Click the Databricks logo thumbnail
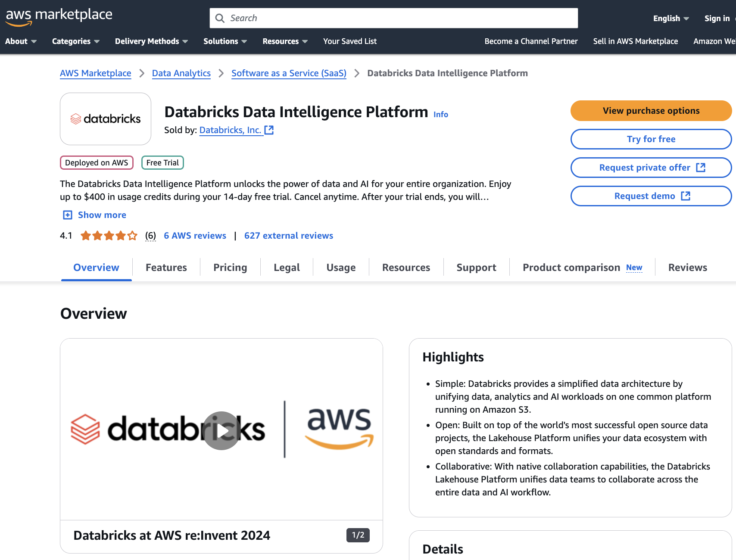The image size is (736, 560). tap(106, 119)
